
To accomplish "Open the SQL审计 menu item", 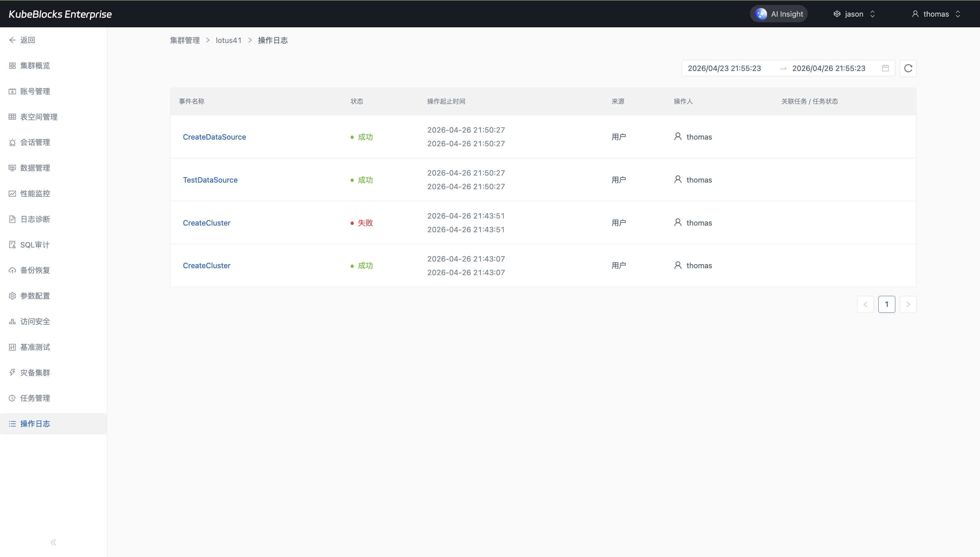I will (34, 245).
